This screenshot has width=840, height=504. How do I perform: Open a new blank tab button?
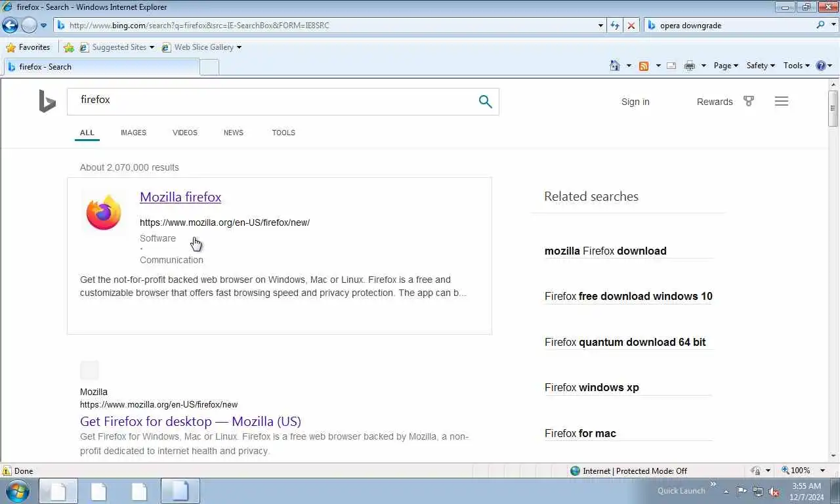pyautogui.click(x=209, y=67)
